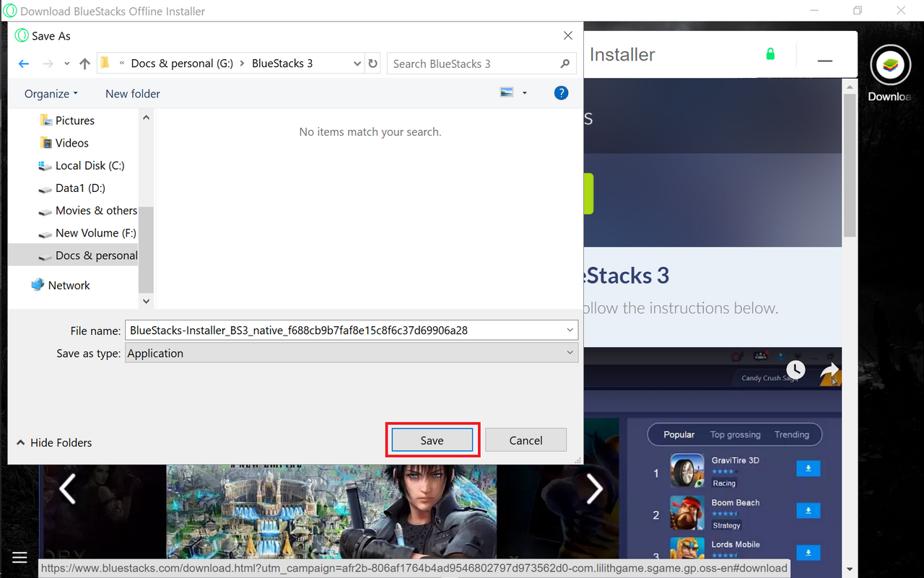This screenshot has width=924, height=578.
Task: Click the New folder button
Action: coord(132,93)
